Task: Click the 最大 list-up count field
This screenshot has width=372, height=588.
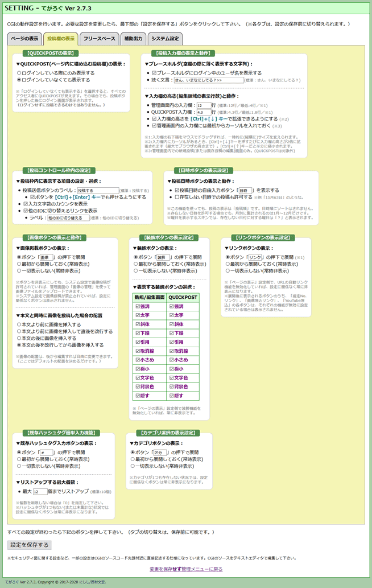Action: 40,492
